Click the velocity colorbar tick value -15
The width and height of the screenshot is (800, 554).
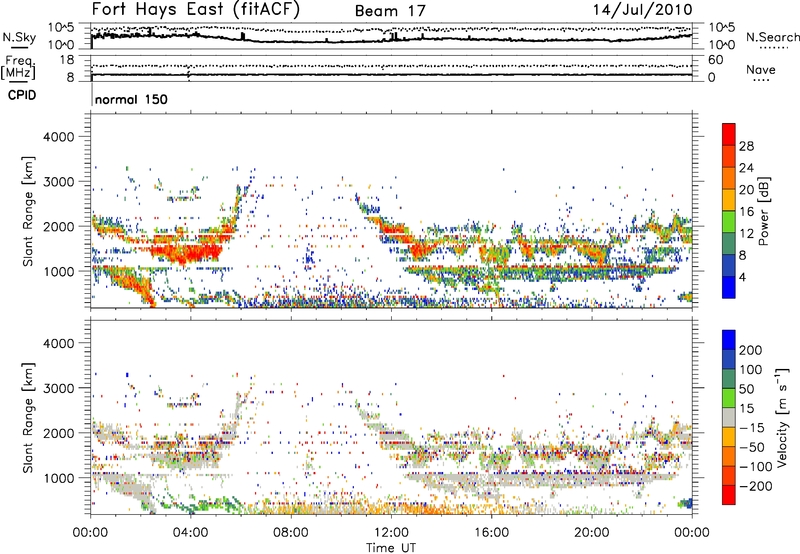click(x=752, y=427)
